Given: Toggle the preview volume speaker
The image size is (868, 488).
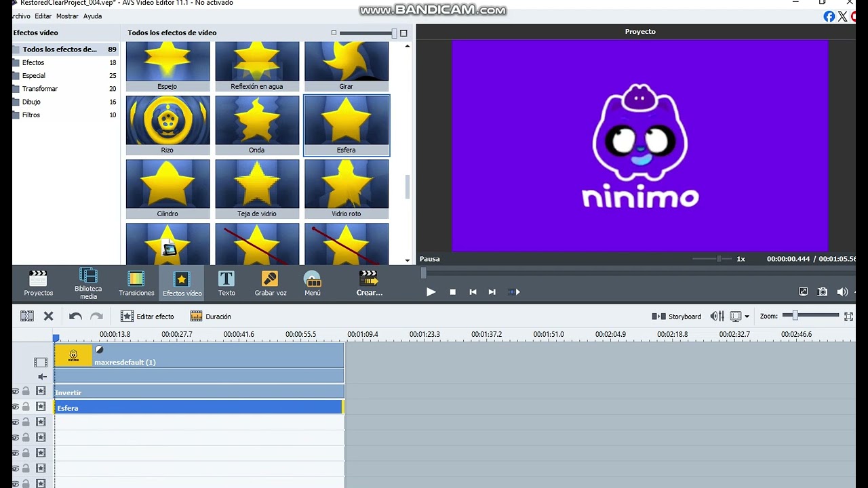Looking at the screenshot, I should [x=842, y=292].
